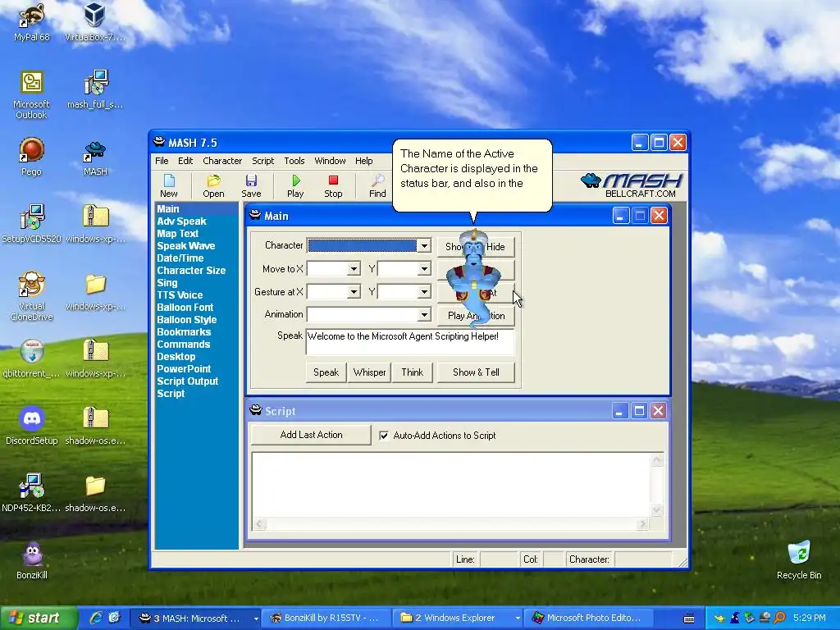The image size is (840, 630).
Task: Select Character Size in the sidebar
Action: [x=191, y=271]
